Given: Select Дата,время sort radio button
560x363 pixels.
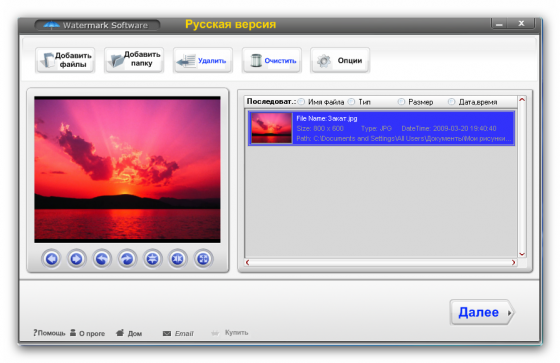Looking at the screenshot, I should pyautogui.click(x=452, y=102).
